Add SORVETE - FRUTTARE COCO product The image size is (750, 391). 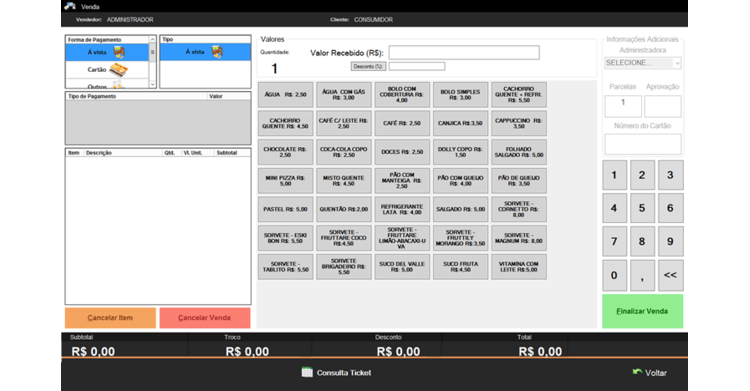pos(343,238)
